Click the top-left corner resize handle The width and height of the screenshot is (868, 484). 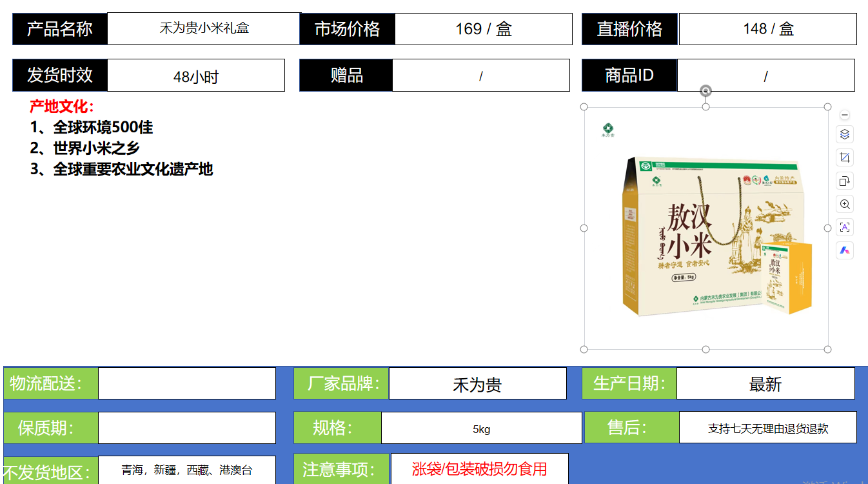click(x=584, y=107)
